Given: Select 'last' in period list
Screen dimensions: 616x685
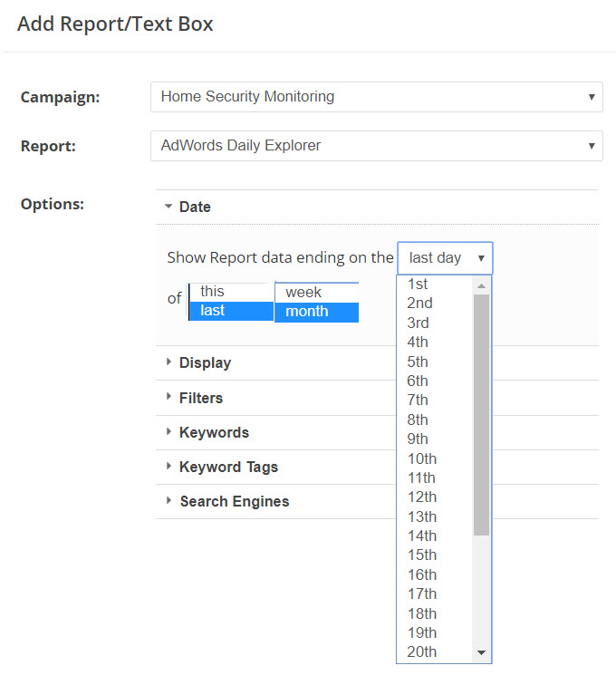Looking at the screenshot, I should pyautogui.click(x=230, y=311).
